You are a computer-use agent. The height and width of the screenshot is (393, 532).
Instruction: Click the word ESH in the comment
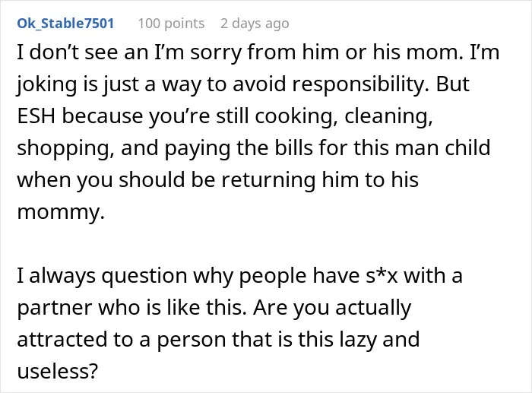[x=36, y=116]
